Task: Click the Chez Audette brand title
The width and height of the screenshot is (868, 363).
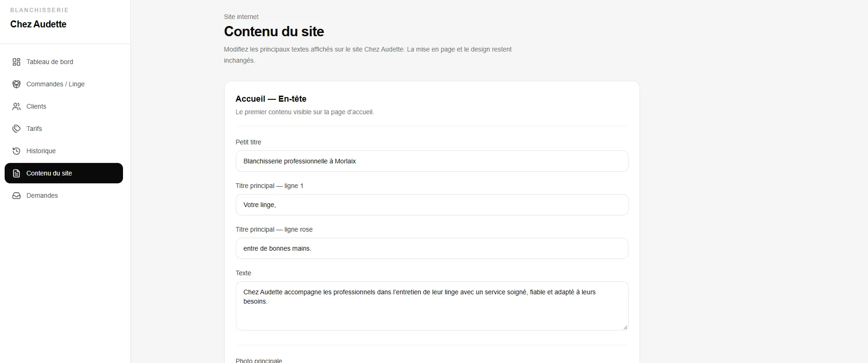Action: point(38,24)
